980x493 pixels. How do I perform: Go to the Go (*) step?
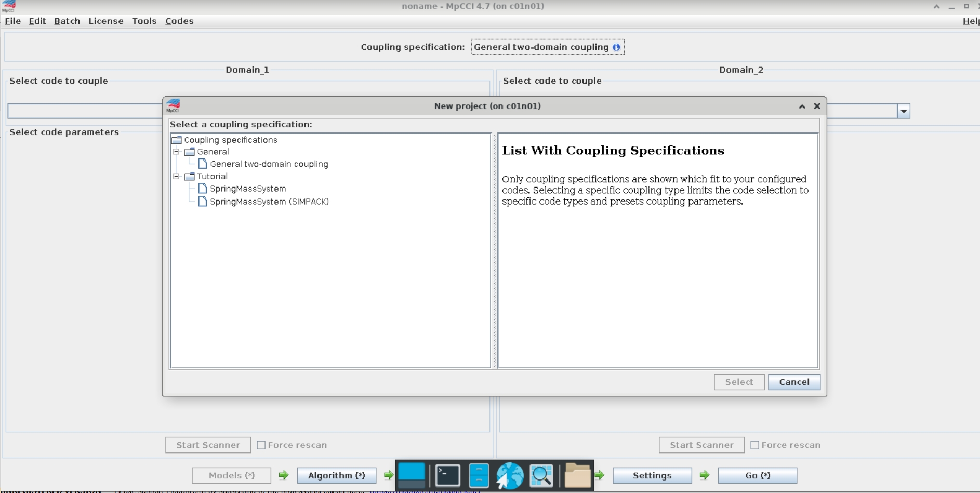coord(758,476)
